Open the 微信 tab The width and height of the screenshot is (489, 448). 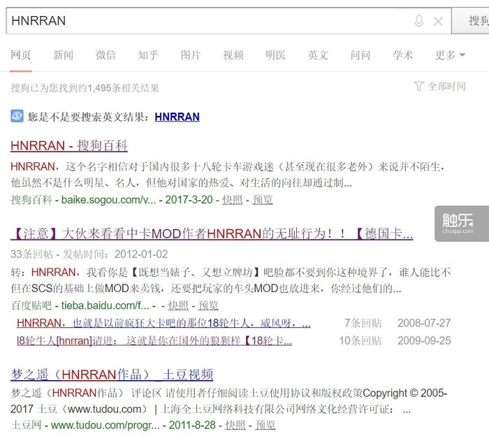105,55
